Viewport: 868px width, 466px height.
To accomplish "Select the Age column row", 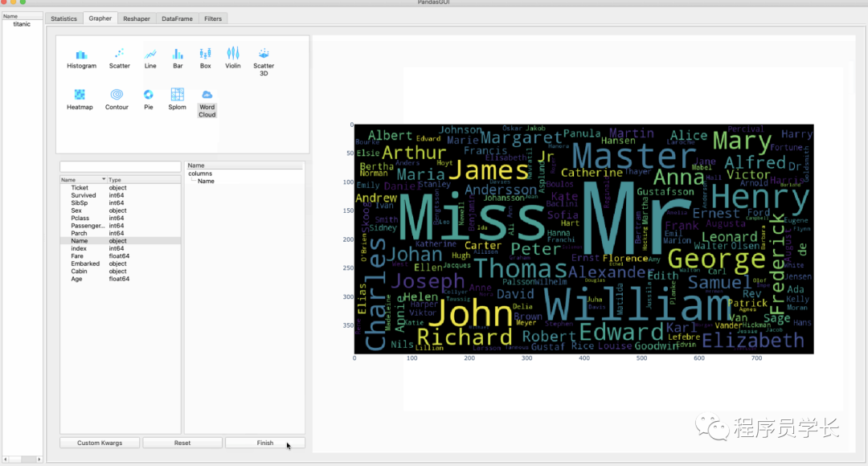I will [x=120, y=279].
